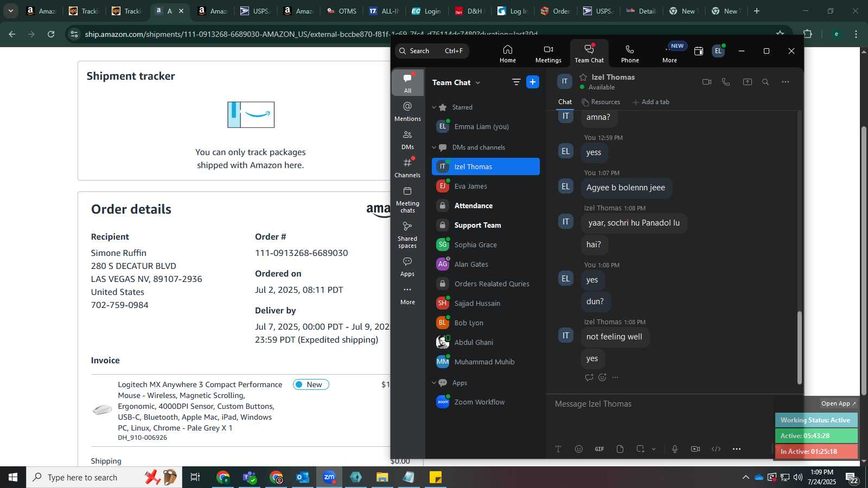Open screenshot capture in composer

[x=640, y=449]
